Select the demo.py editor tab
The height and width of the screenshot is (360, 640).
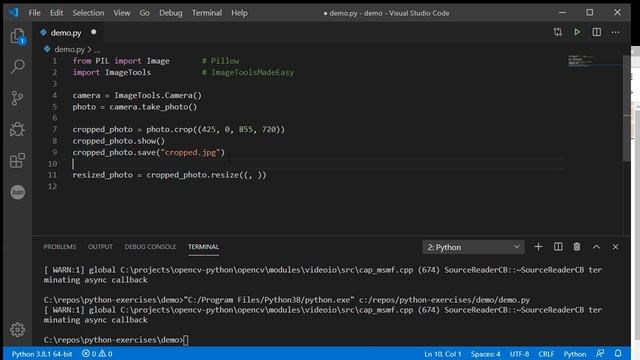(67, 33)
